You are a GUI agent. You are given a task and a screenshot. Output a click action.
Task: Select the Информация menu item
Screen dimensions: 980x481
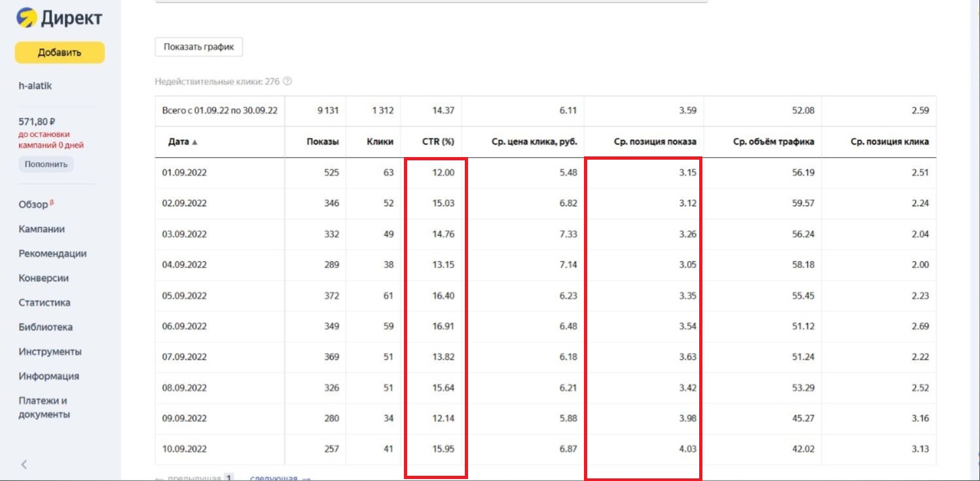pos(49,376)
